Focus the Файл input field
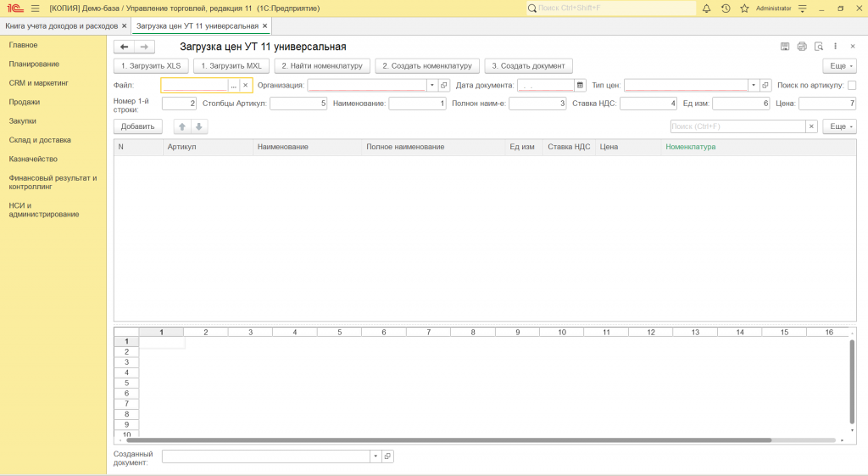 tap(195, 86)
